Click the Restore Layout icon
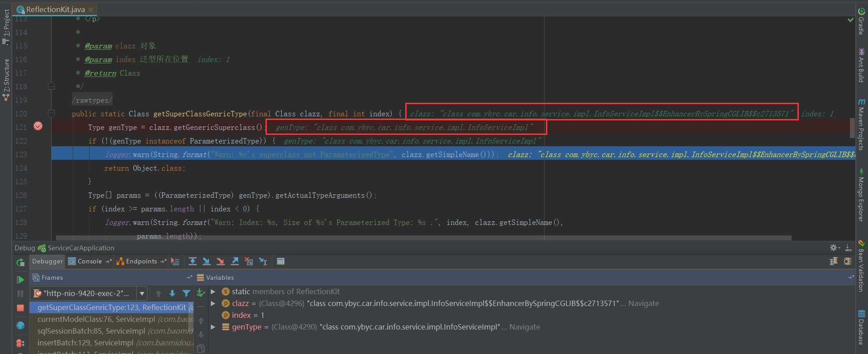Viewport: 868px width, 354px height. click(834, 261)
